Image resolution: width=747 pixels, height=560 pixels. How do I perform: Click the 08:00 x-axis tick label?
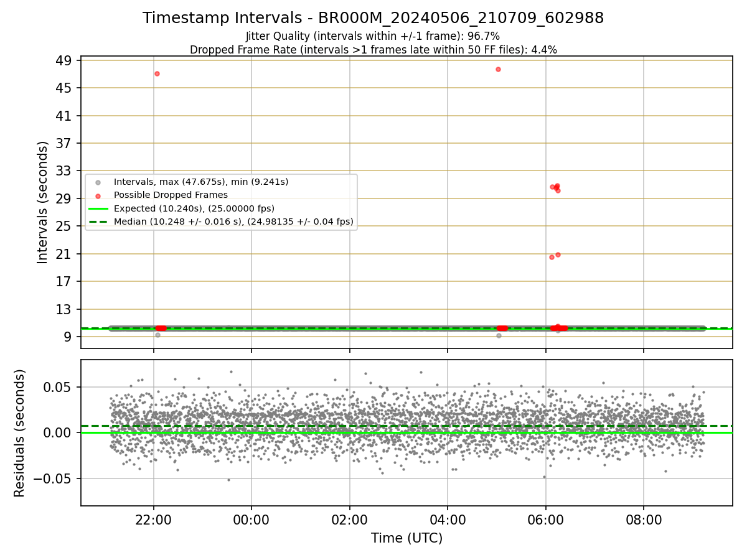tap(644, 519)
